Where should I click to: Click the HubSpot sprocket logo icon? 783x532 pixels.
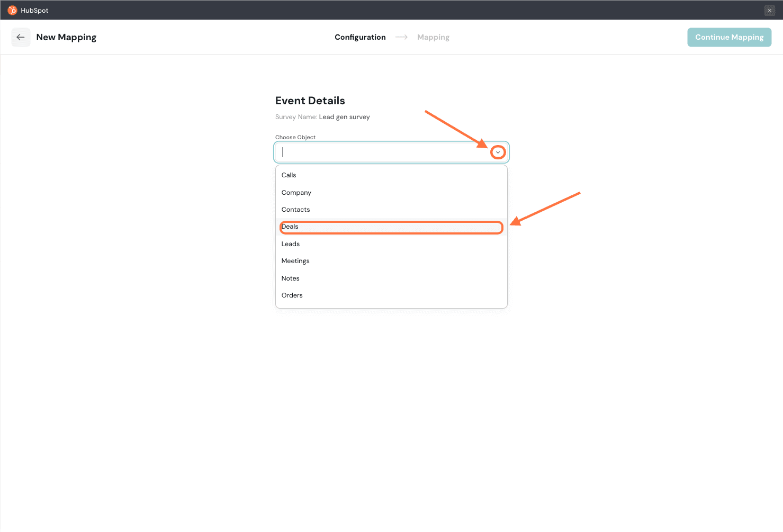12,11
